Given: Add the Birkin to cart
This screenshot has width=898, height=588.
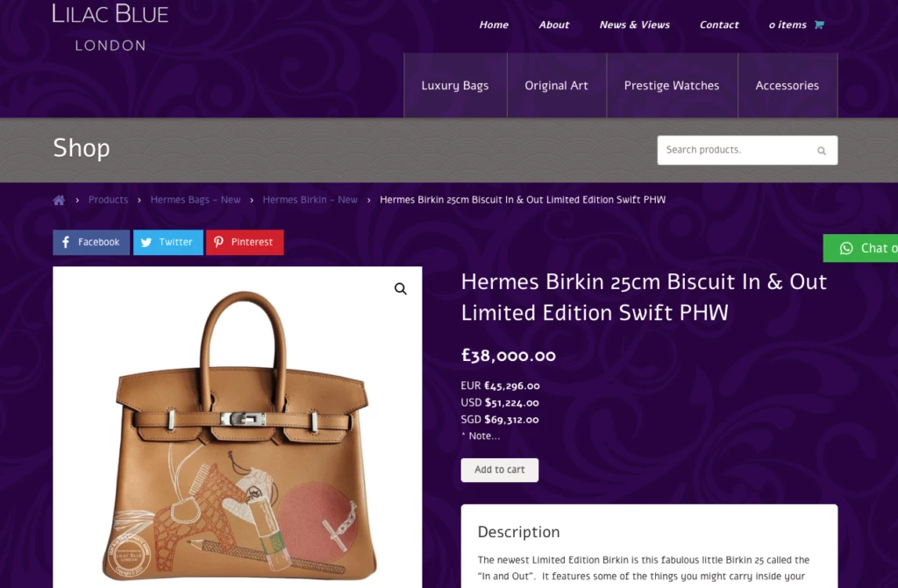Looking at the screenshot, I should 500,470.
